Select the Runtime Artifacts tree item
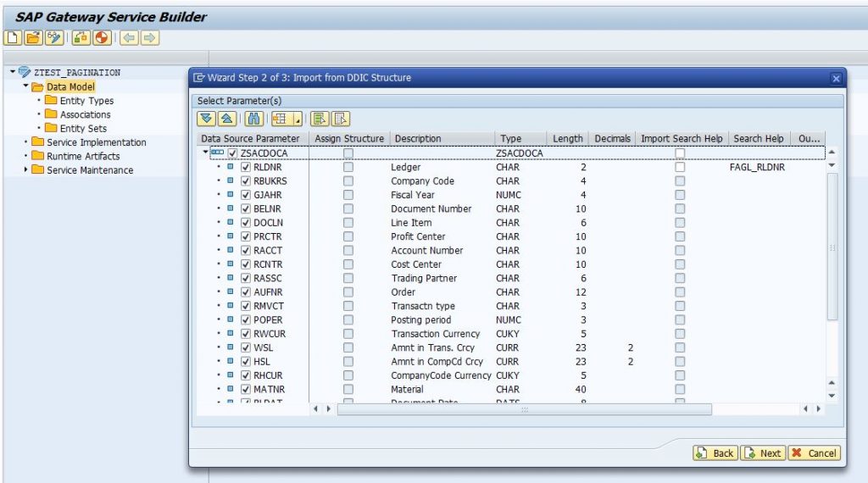Image resolution: width=868 pixels, height=483 pixels. click(83, 156)
